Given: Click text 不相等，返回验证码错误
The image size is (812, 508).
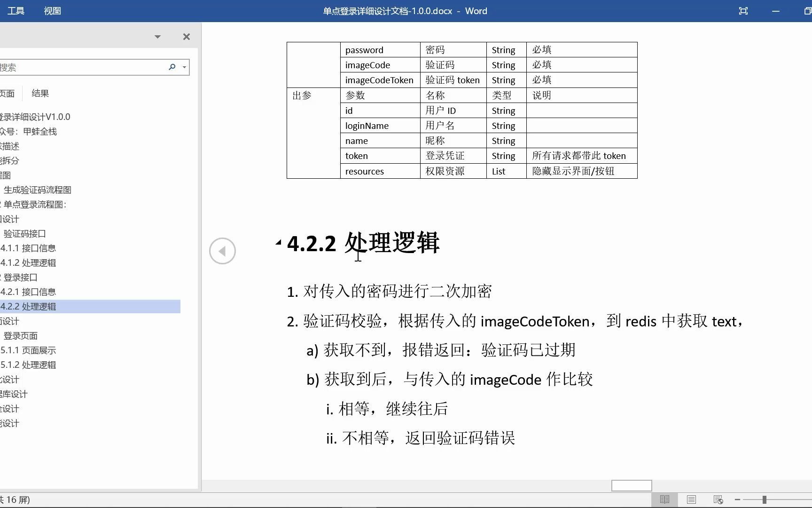Looking at the screenshot, I should click(429, 438).
